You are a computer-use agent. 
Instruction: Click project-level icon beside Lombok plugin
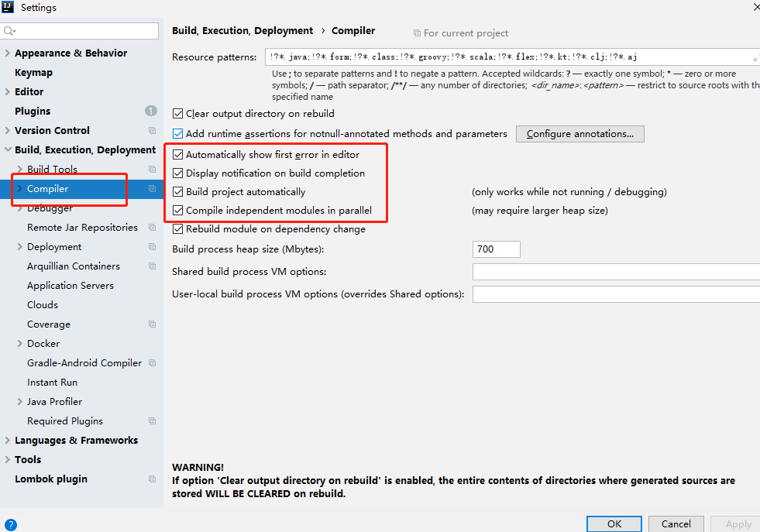click(x=152, y=479)
